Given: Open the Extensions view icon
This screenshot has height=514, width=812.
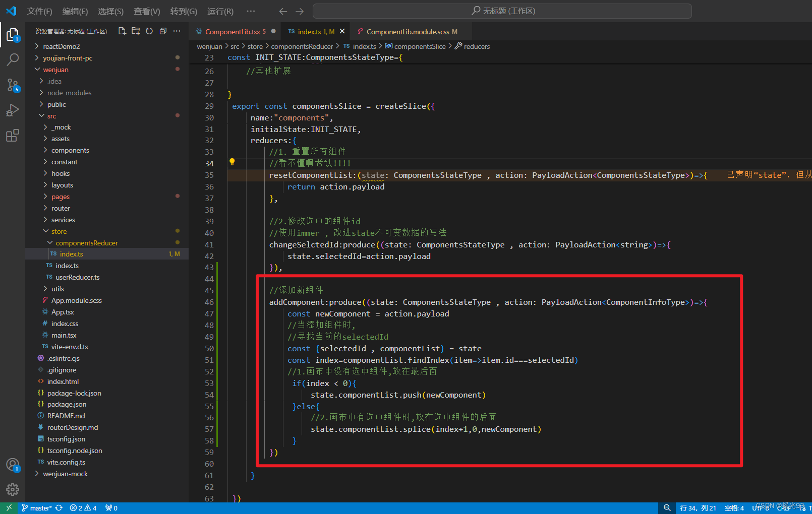Looking at the screenshot, I should (x=13, y=136).
